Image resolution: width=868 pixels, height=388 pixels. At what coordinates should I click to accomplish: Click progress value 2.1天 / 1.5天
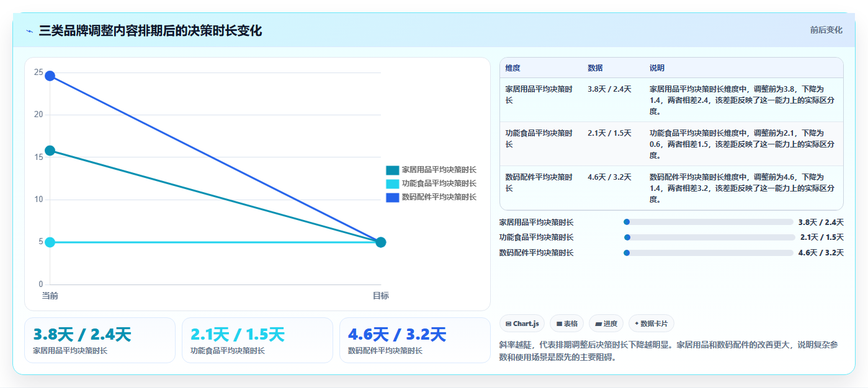click(822, 237)
